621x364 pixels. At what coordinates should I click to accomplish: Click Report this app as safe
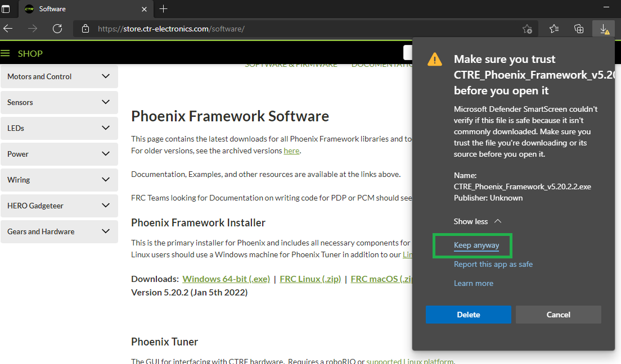pyautogui.click(x=493, y=264)
